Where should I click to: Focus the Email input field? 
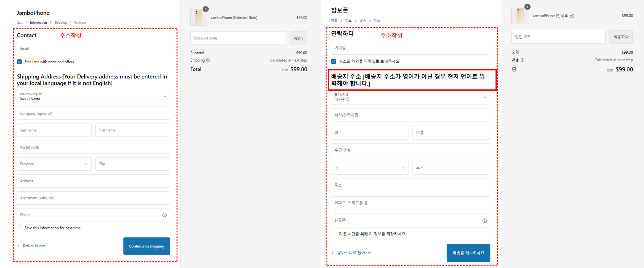tap(93, 49)
